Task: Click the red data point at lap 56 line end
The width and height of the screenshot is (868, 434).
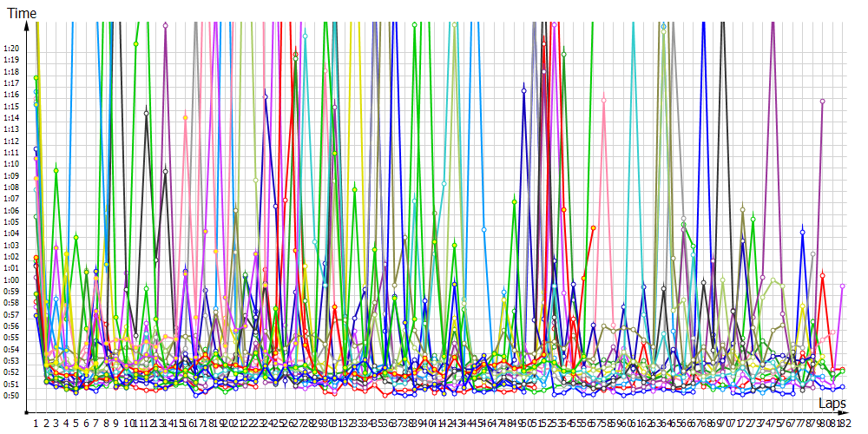Action: click(x=594, y=227)
